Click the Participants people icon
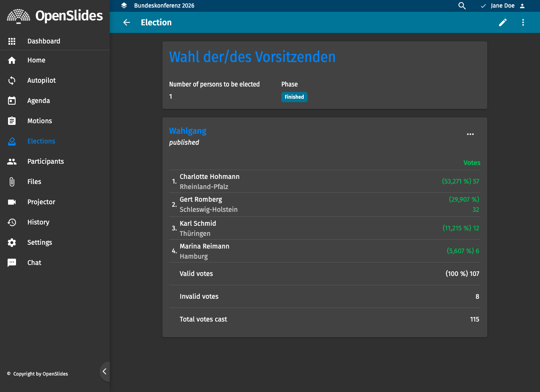Screen dimensions: 540x392 (x=12, y=162)
